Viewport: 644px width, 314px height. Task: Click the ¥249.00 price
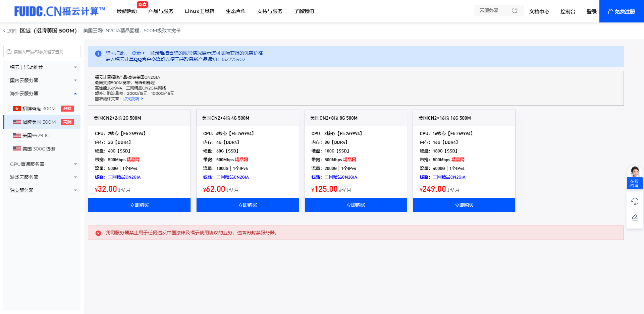(433, 189)
